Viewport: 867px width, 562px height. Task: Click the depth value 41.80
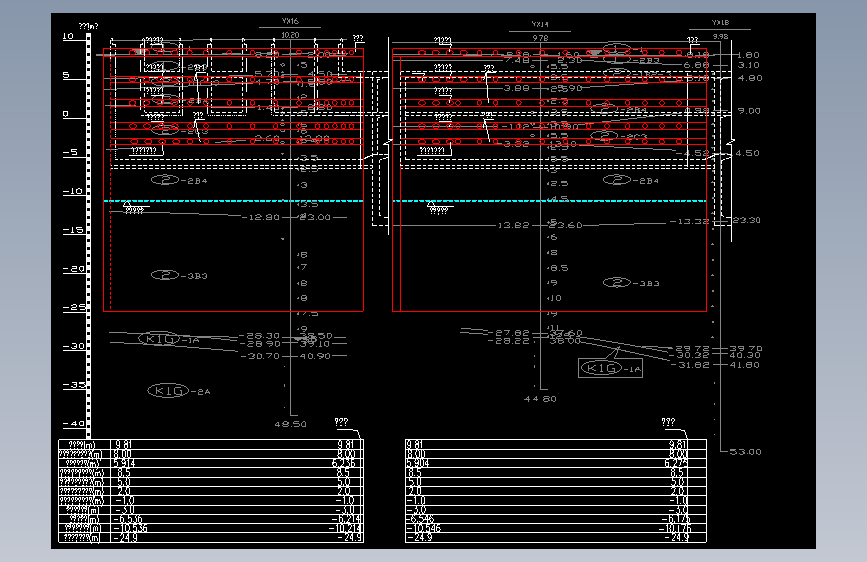[x=744, y=365]
